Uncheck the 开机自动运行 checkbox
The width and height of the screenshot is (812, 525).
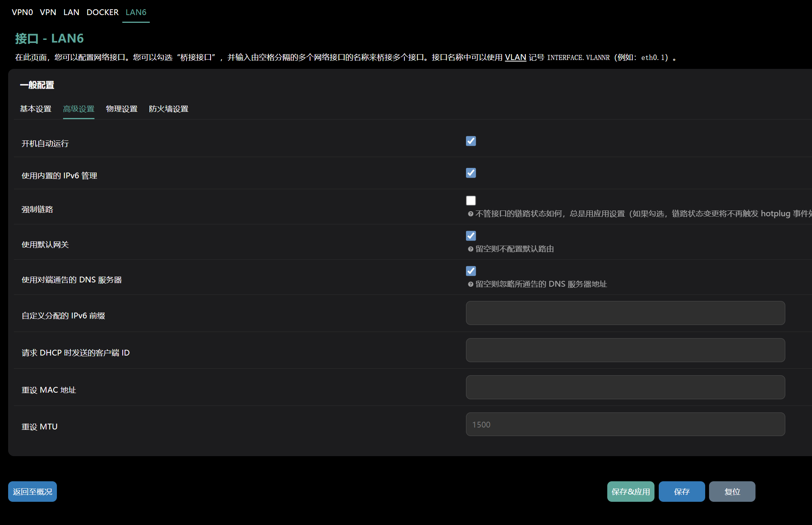click(471, 141)
